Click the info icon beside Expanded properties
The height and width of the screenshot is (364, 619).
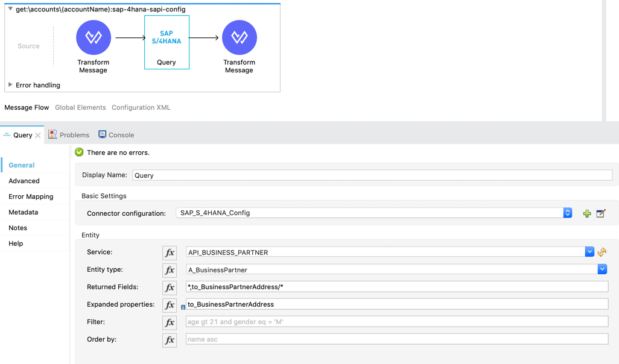point(183,307)
